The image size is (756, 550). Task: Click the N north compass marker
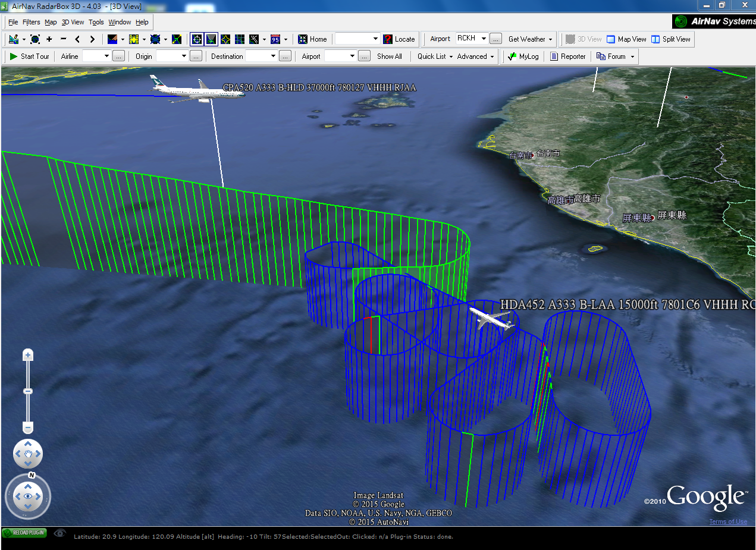pyautogui.click(x=31, y=476)
